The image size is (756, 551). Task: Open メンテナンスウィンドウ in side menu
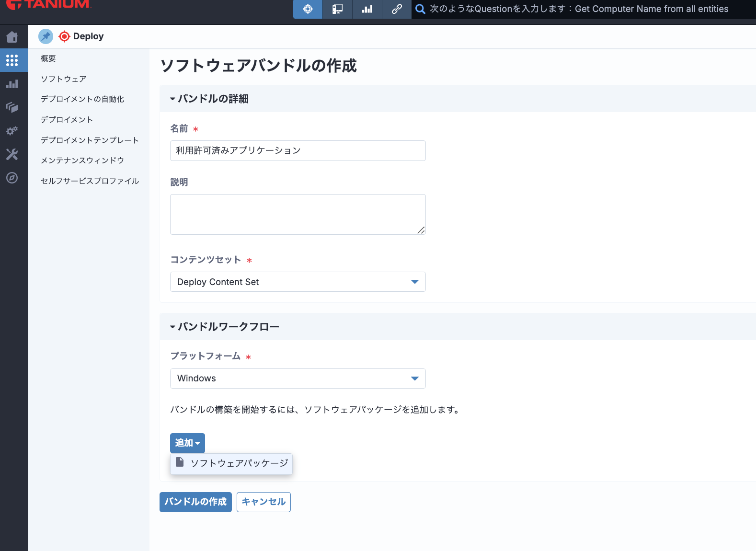[82, 161]
